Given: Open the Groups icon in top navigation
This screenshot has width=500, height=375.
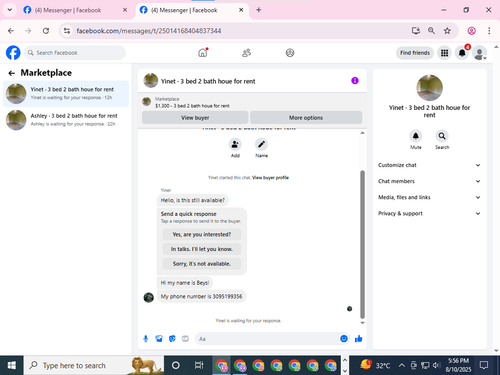Looking at the screenshot, I should [x=290, y=53].
